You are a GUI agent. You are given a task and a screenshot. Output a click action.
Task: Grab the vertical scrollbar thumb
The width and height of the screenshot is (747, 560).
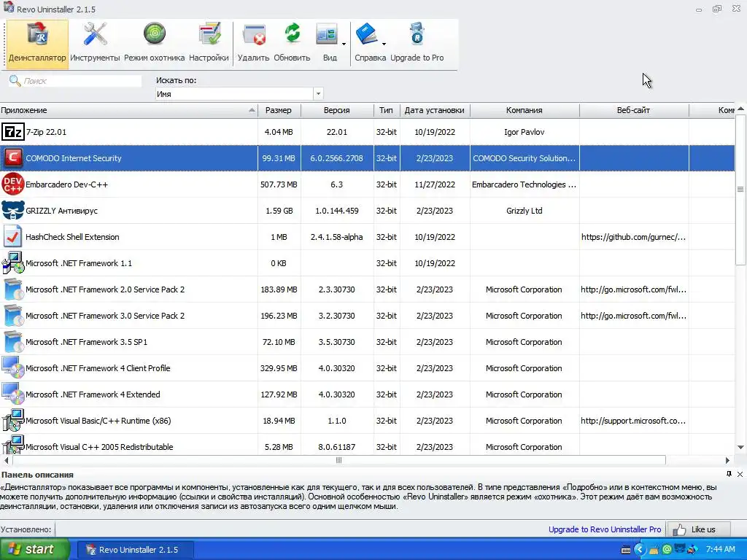(x=741, y=190)
